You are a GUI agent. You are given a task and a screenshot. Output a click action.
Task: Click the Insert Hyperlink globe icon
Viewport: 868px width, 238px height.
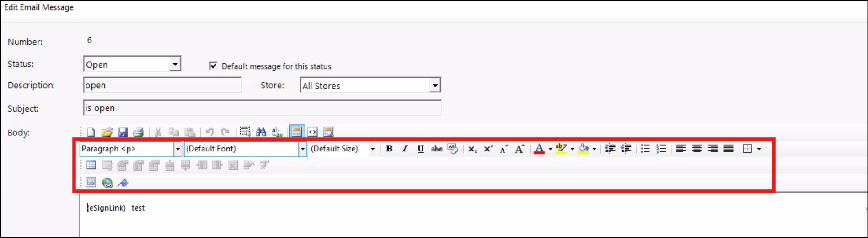(x=107, y=183)
